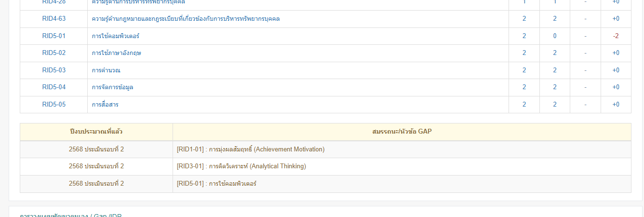This screenshot has height=217, width=644.
Task: Select ความรู้ด้านกฎหมายและกฎระเบียบ competency name
Action: pyautogui.click(x=186, y=19)
